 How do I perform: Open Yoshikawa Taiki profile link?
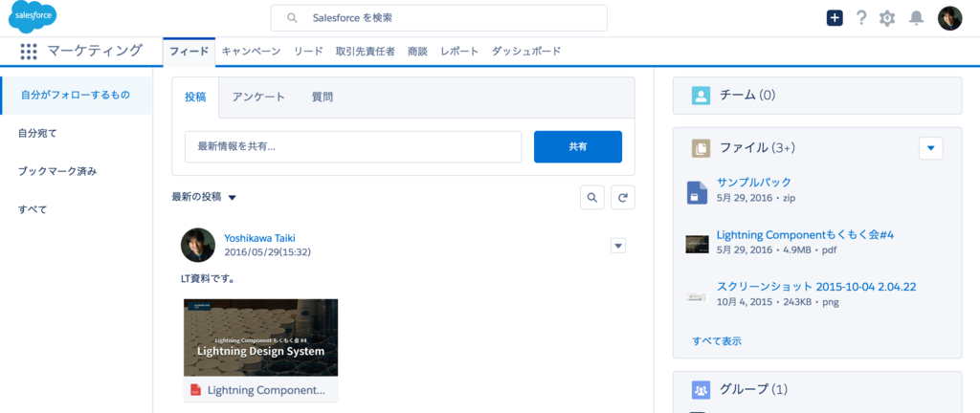259,238
